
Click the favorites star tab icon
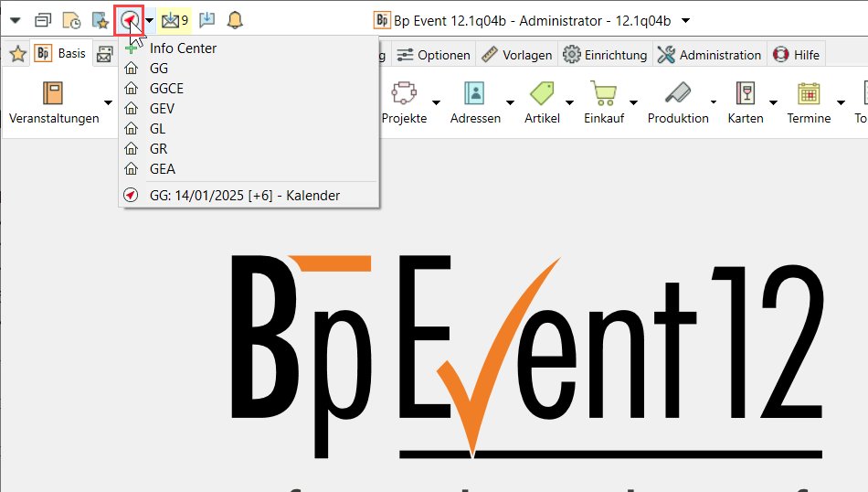pyautogui.click(x=16, y=54)
